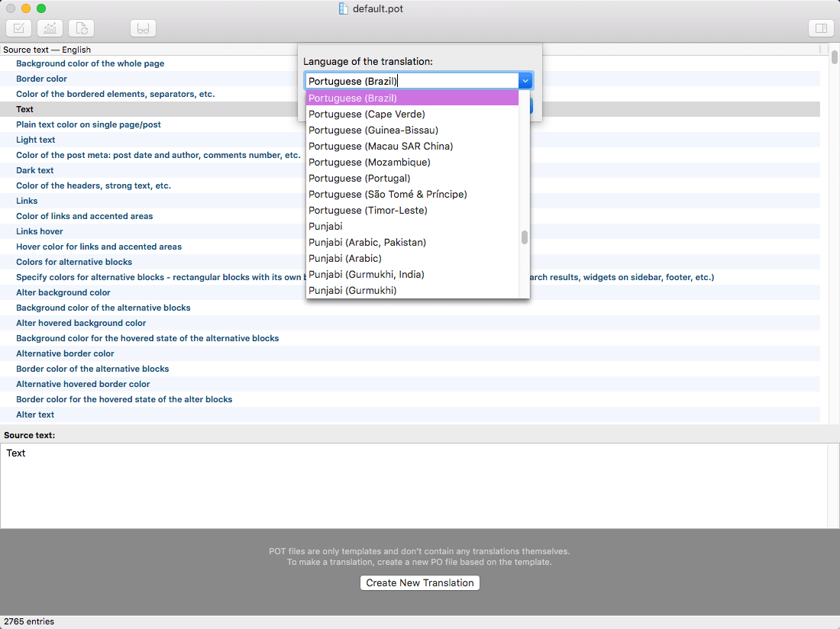Screen dimensions: 840x629
Task: Toggle the sidebar panel icon
Action: point(821,28)
